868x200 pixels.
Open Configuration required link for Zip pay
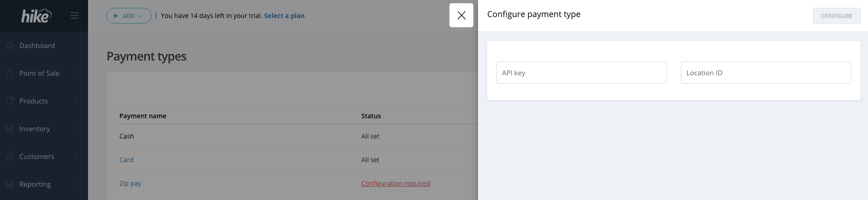(396, 183)
